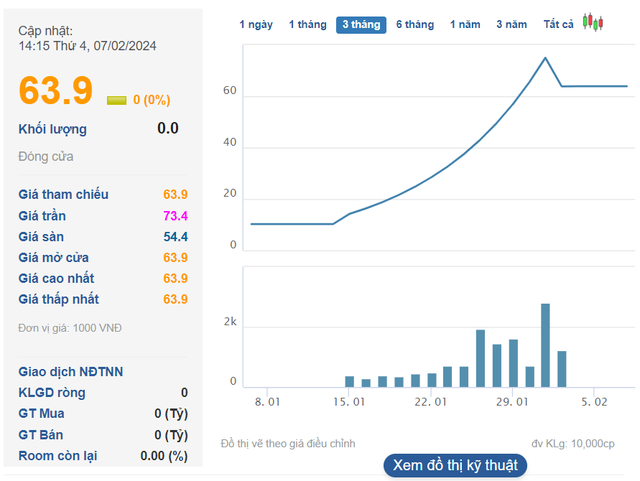
Task: Select the "1 ngày" time range tab
Action: (x=258, y=24)
